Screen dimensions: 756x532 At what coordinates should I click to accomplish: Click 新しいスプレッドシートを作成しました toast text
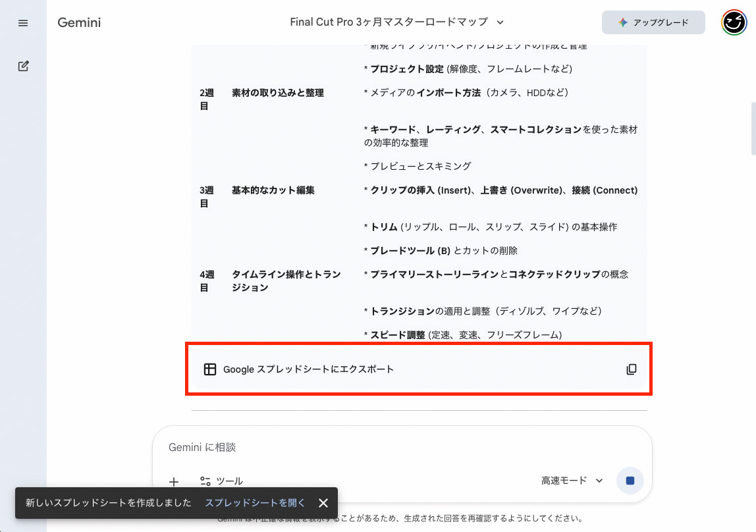pos(109,502)
